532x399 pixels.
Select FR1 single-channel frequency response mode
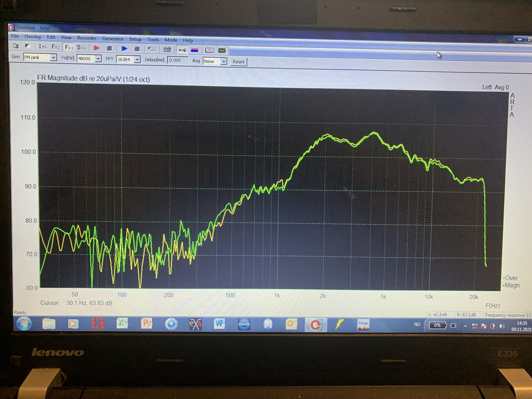point(69,47)
